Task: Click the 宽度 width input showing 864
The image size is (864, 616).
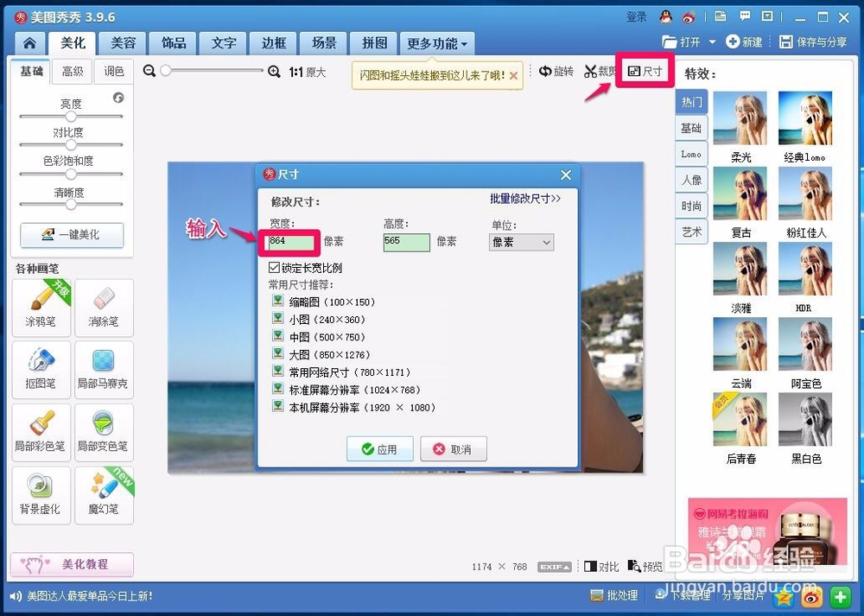Action: 288,242
